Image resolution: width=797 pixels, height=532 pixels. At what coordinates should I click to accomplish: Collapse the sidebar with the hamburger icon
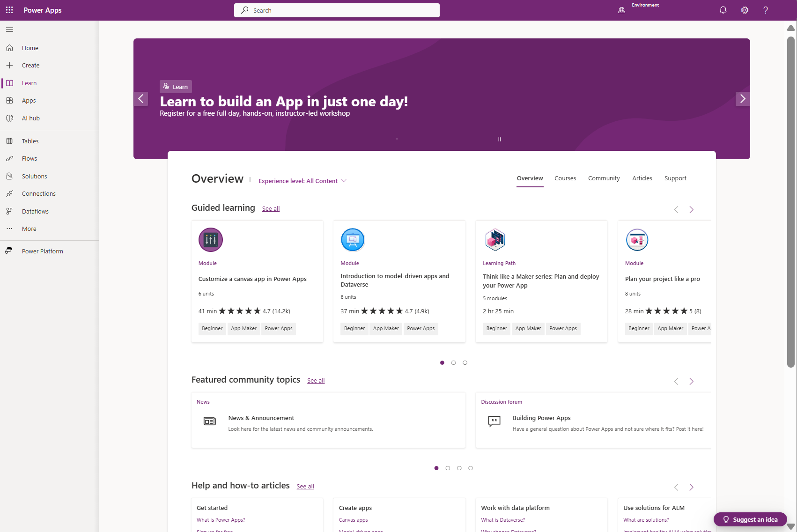9,29
